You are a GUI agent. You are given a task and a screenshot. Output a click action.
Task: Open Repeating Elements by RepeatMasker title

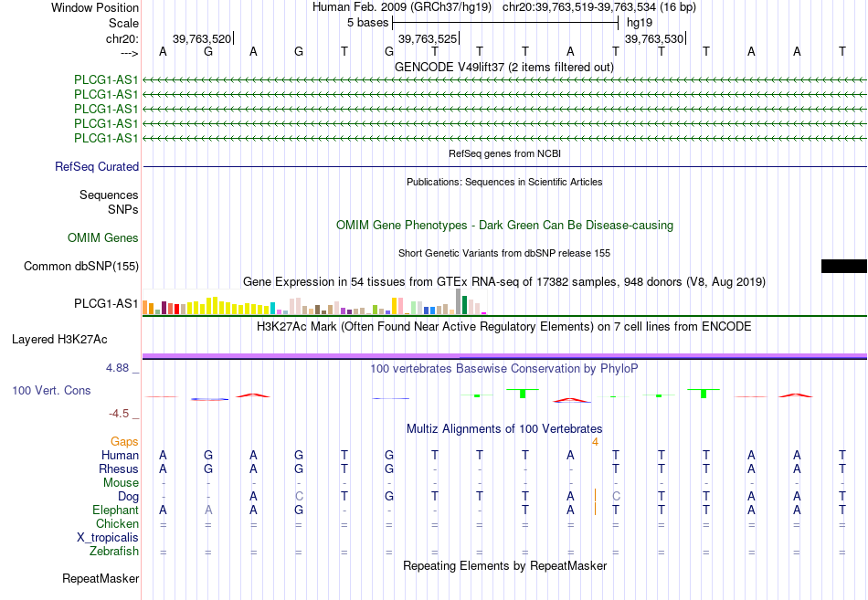coord(504,566)
